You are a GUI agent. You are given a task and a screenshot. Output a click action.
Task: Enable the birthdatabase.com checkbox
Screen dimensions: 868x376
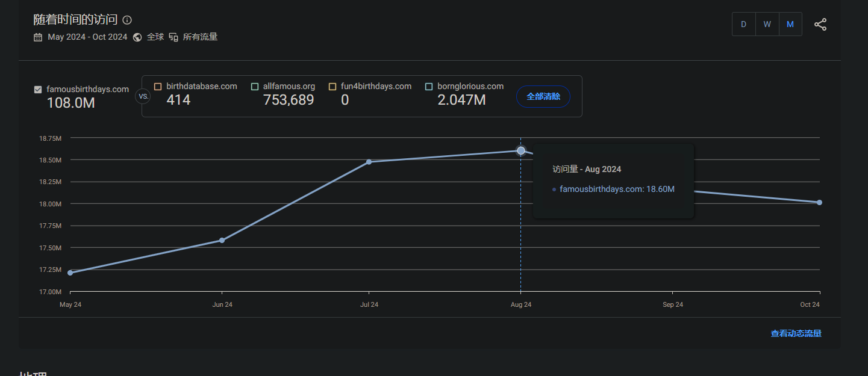click(158, 87)
